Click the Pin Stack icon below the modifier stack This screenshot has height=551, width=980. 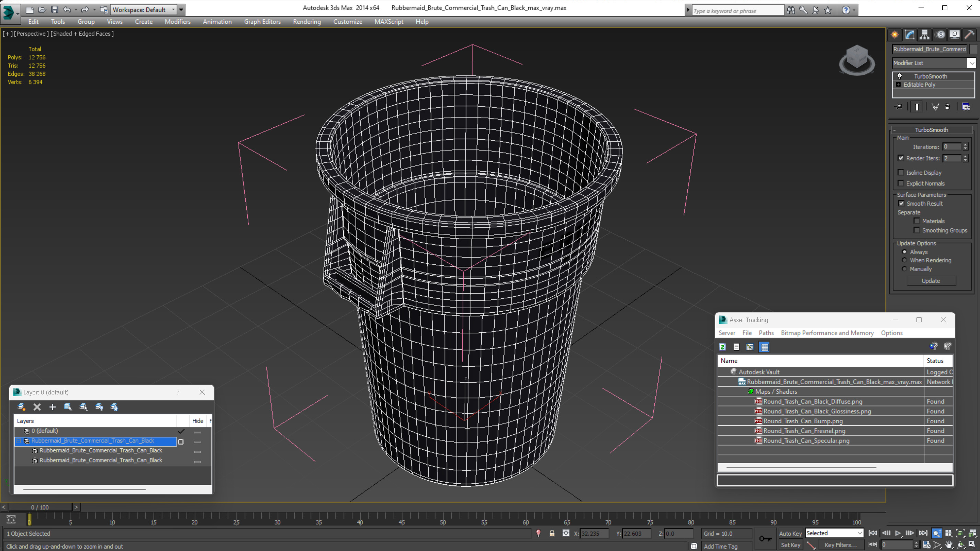point(899,107)
